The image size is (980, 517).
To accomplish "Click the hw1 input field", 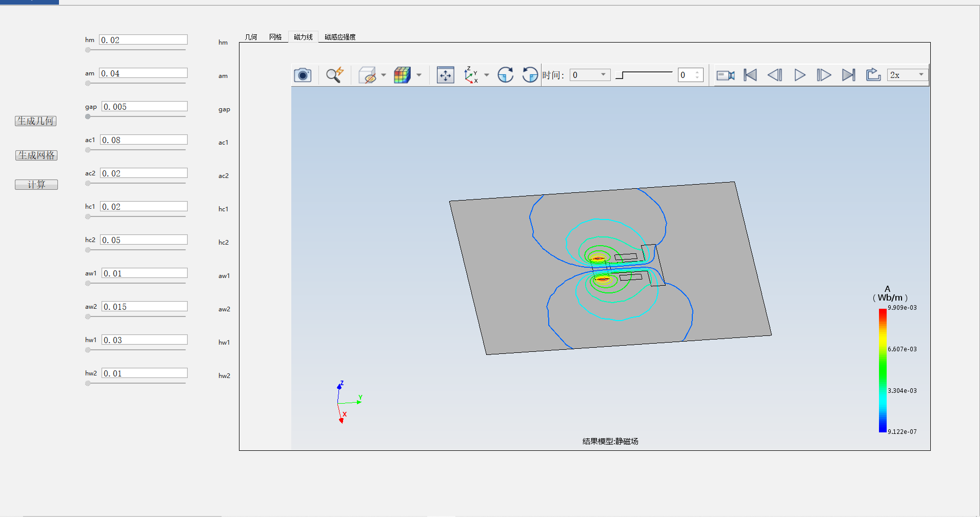I will [145, 340].
